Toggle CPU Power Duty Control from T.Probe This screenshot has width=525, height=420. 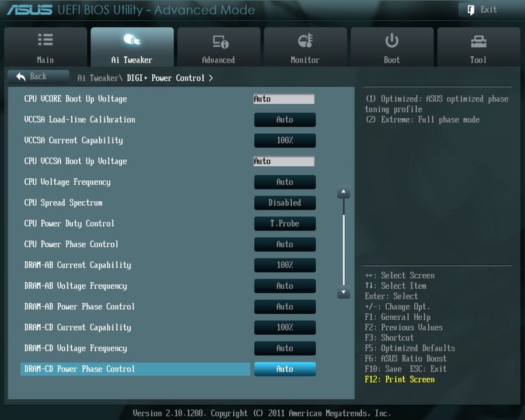pyautogui.click(x=285, y=223)
